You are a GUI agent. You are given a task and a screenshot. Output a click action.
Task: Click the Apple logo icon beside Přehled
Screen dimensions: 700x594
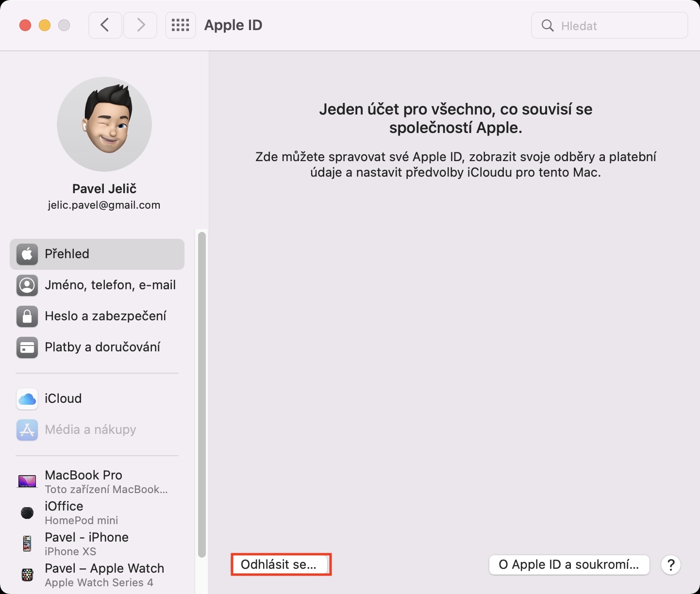(27, 254)
